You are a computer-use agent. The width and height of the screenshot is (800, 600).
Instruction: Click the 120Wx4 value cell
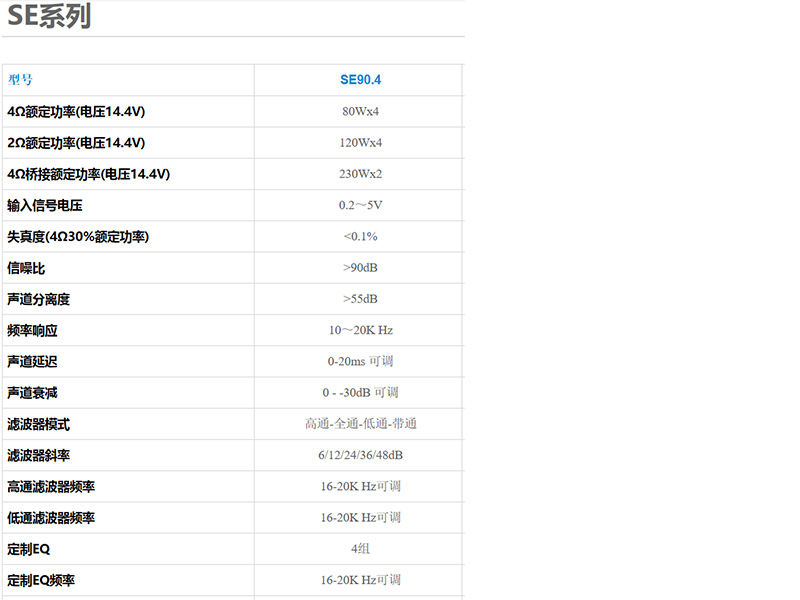coord(360,143)
